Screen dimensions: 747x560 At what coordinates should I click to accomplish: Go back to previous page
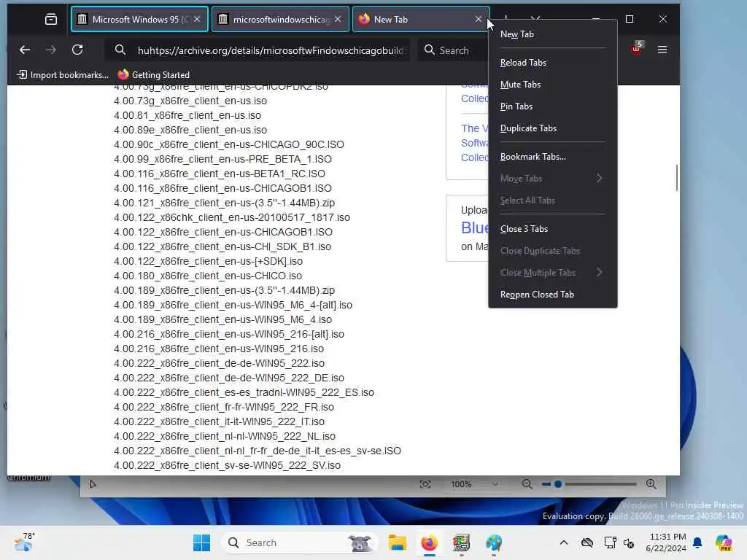(25, 50)
